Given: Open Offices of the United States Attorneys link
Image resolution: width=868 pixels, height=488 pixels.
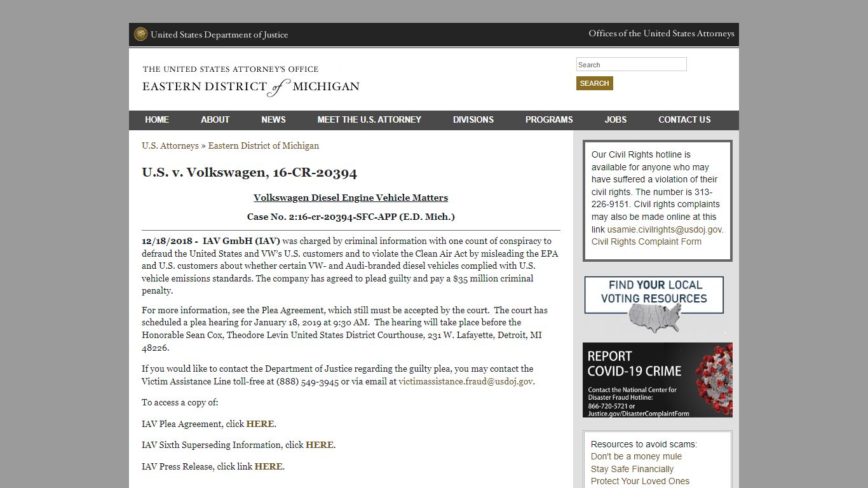Looking at the screenshot, I should coord(661,34).
